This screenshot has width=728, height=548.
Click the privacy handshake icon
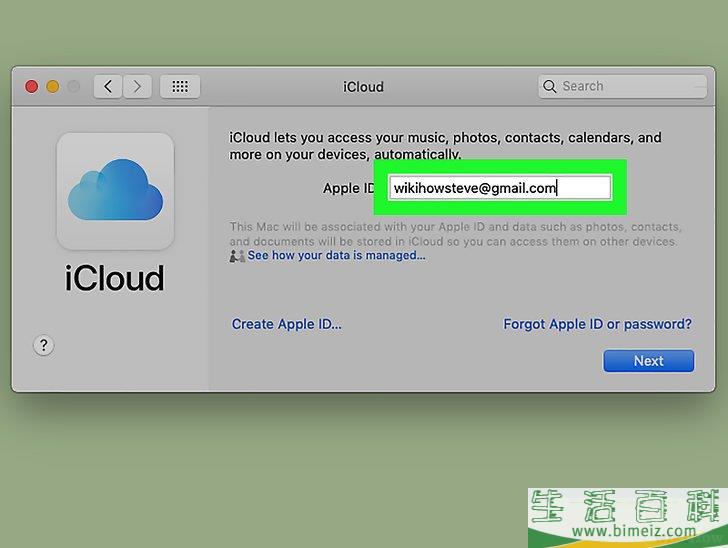237,256
